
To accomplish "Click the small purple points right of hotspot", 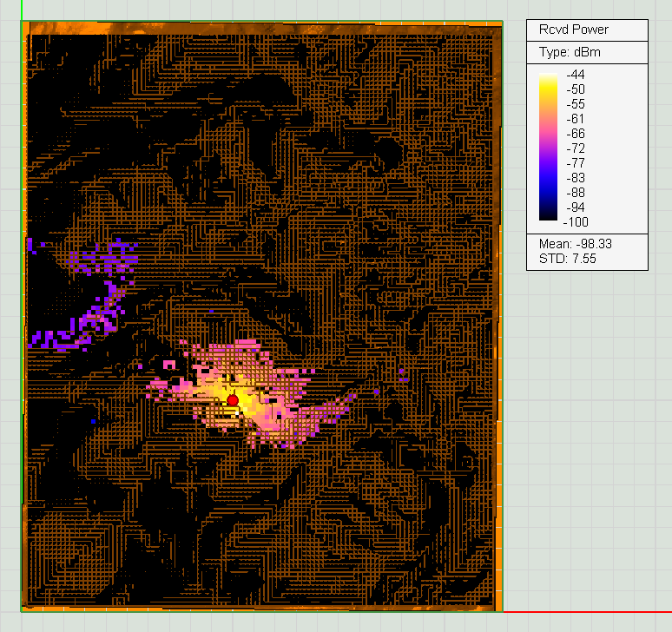I will click(402, 375).
